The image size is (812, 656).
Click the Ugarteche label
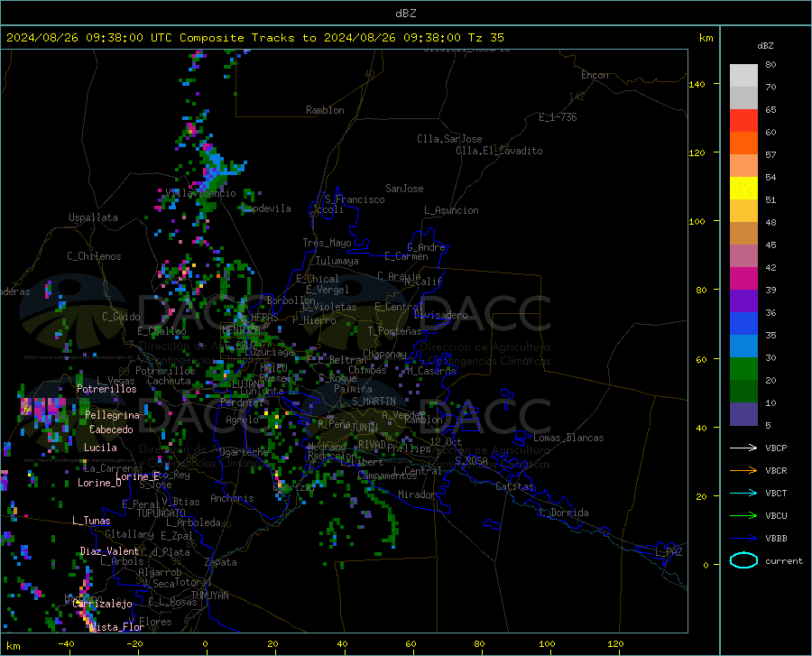[244, 452]
